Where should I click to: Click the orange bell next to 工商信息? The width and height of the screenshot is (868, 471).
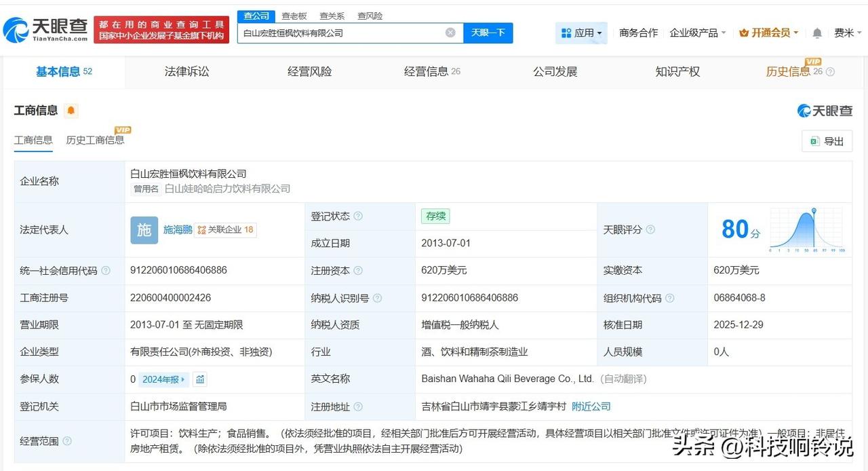point(71,111)
